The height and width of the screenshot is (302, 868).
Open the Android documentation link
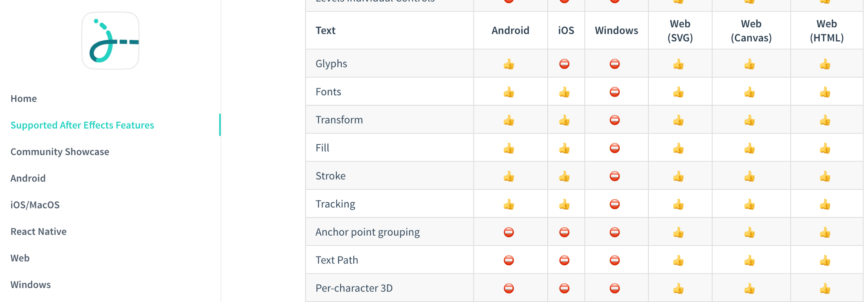click(x=28, y=179)
